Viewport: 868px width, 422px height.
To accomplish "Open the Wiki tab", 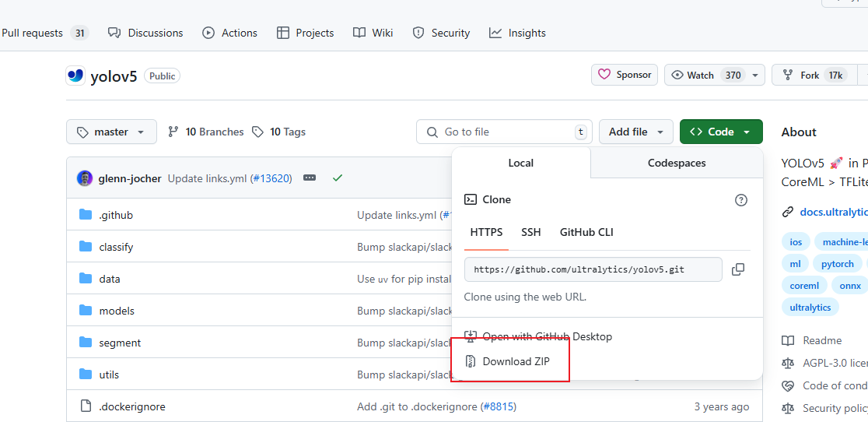I will [x=373, y=33].
